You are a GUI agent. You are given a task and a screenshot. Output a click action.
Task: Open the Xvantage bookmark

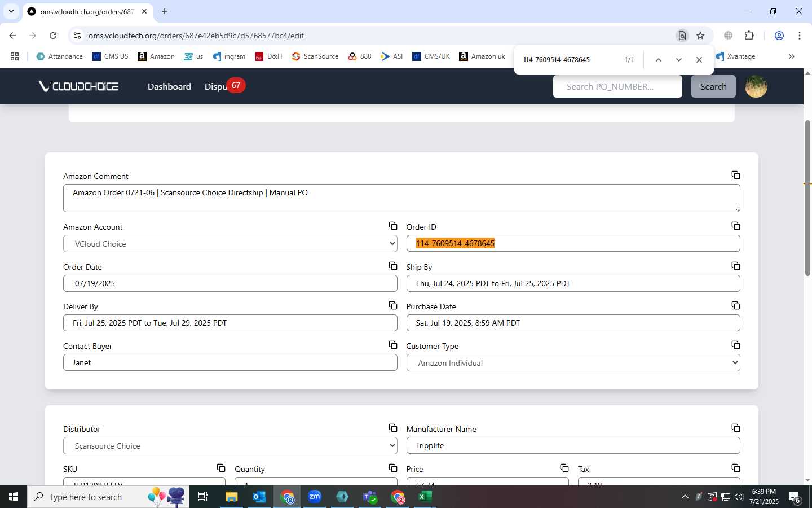[735, 56]
